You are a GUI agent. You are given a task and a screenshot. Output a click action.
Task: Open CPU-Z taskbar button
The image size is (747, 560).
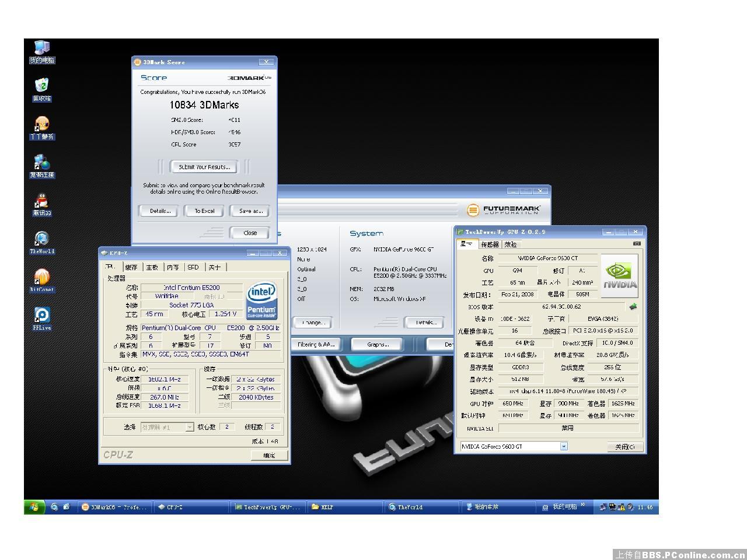[191, 507]
